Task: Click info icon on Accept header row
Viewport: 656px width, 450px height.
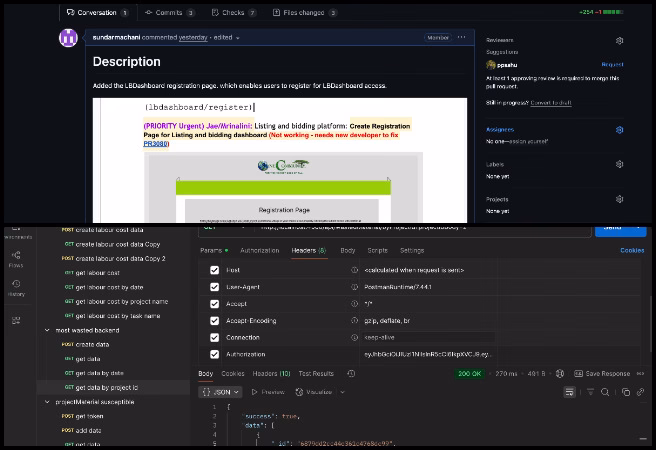Action: click(x=354, y=304)
